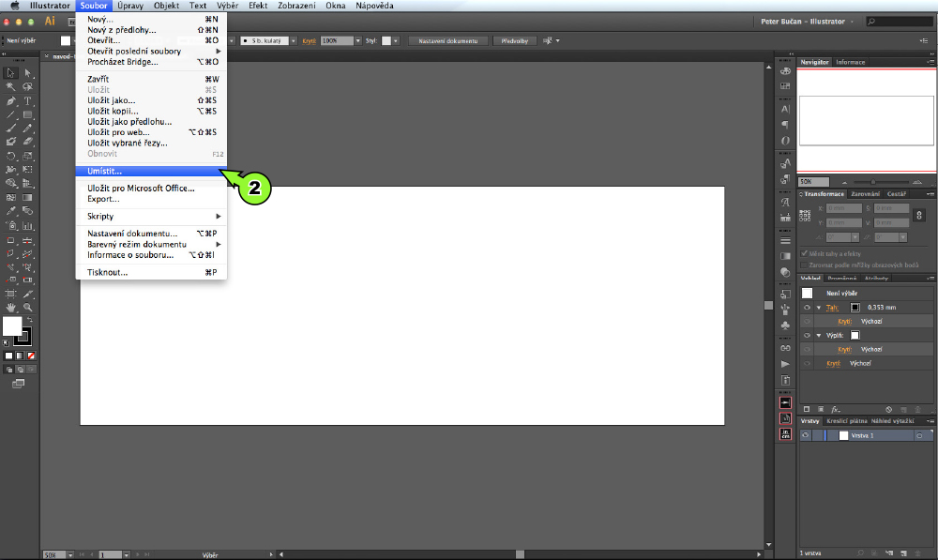Select the Column Graph tool
938x560 pixels.
pos(27,225)
